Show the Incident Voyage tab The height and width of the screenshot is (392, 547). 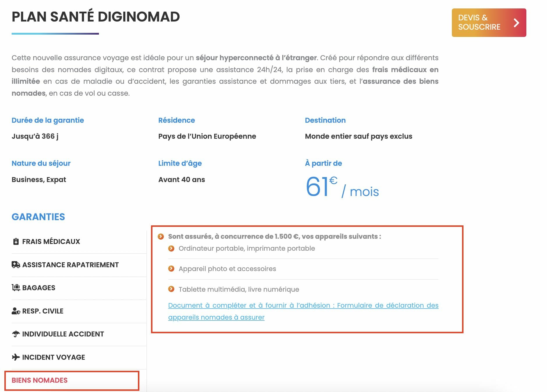click(x=79, y=357)
